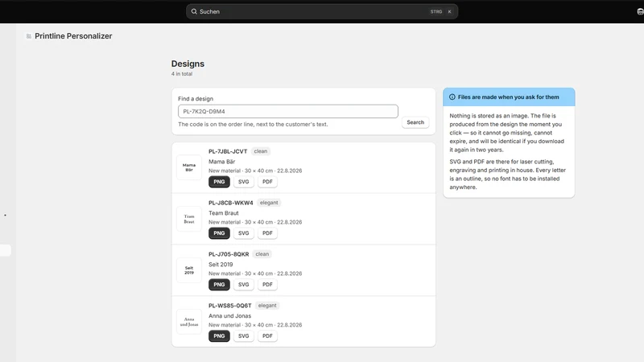Screen dimensions: 644x362
Task: Download SVG for Seit 2019 design
Action: (244, 285)
